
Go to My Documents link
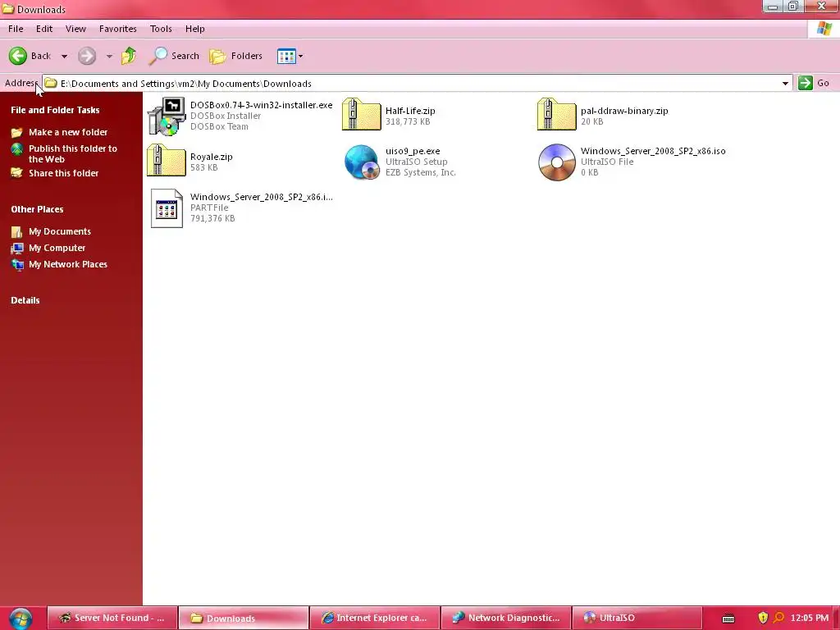pyautogui.click(x=60, y=231)
